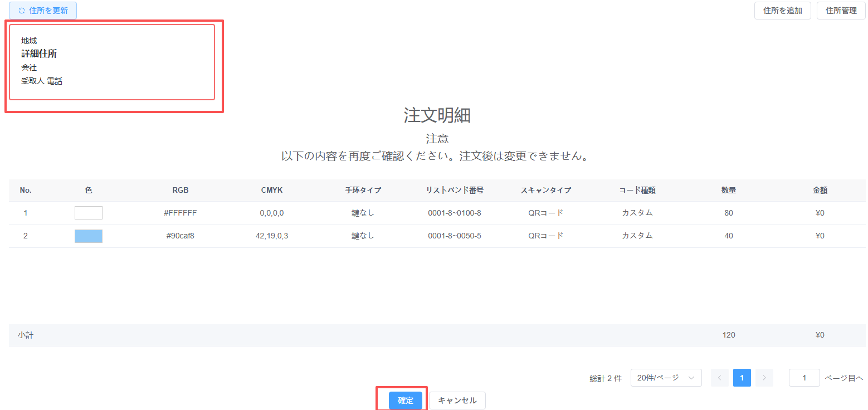The height and width of the screenshot is (410, 868).
Task: Open 住所管理 address management
Action: point(841,11)
